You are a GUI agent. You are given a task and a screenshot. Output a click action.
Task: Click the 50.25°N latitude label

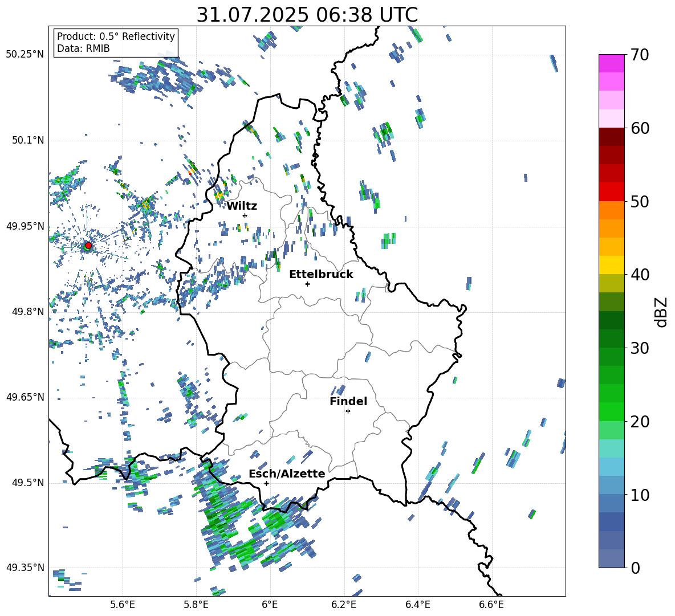(x=25, y=55)
